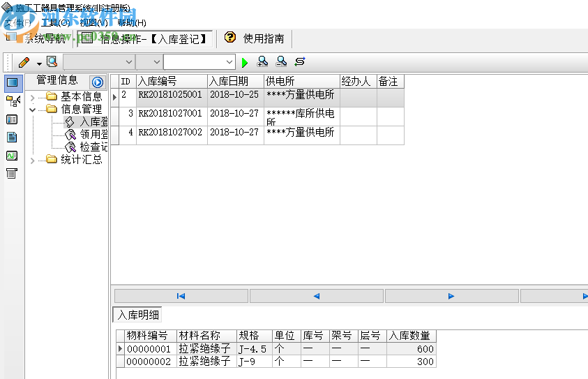Click ******库所供电所 cell
The height and width of the screenshot is (379, 588).
pos(301,117)
